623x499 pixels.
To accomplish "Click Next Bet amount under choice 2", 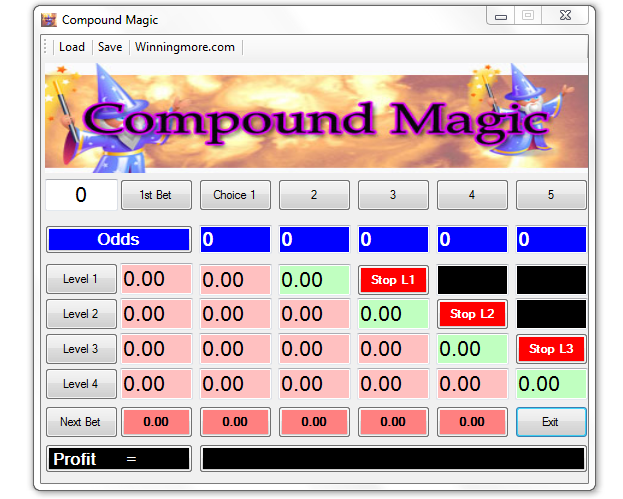I will [314, 422].
